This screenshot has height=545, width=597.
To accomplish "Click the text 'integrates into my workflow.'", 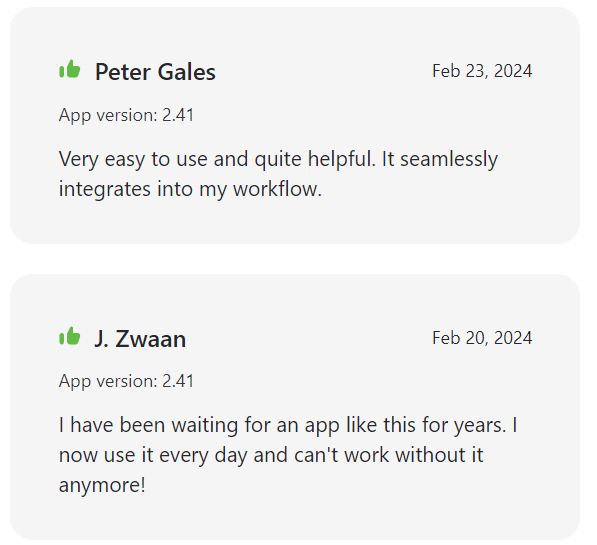I will (x=190, y=189).
